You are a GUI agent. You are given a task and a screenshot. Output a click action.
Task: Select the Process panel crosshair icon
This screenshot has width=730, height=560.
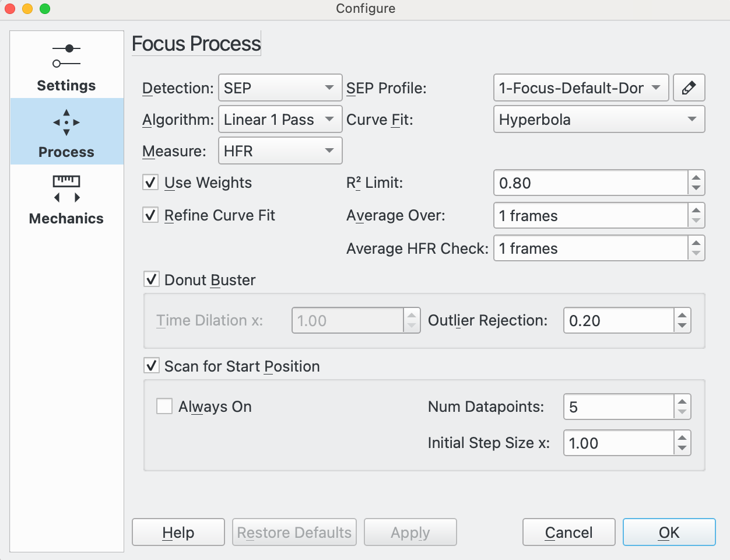click(x=66, y=123)
